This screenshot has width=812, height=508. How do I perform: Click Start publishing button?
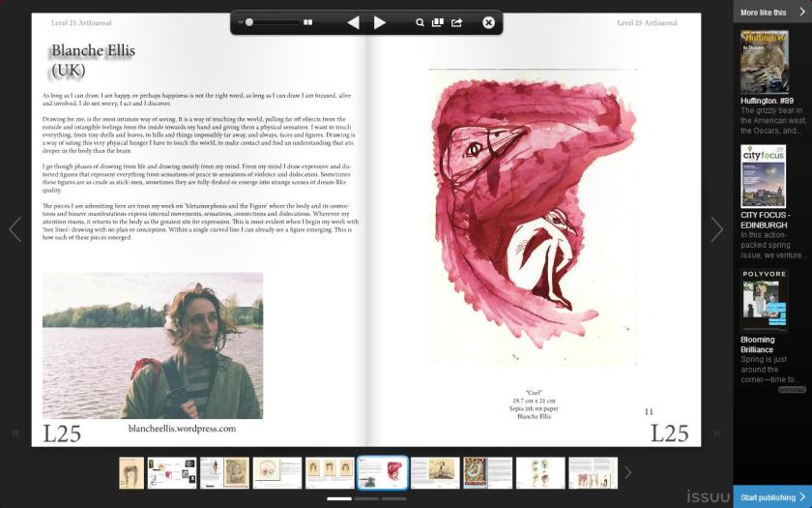[772, 496]
